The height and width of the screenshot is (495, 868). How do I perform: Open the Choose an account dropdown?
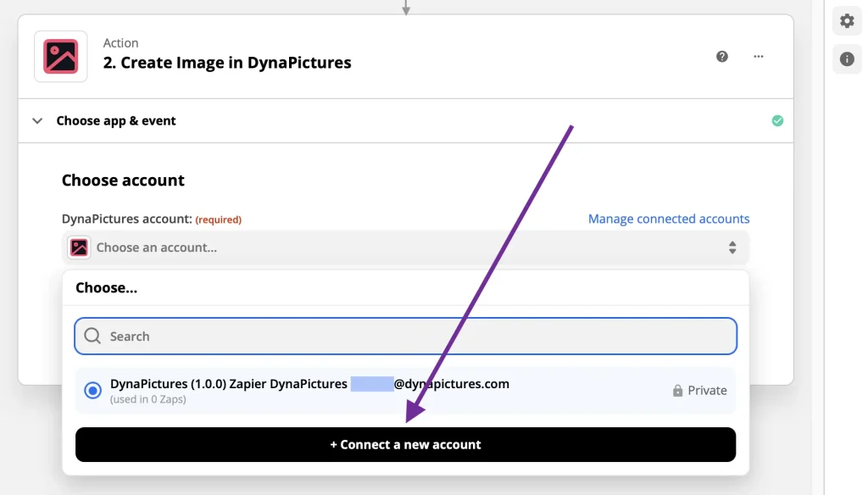[406, 247]
